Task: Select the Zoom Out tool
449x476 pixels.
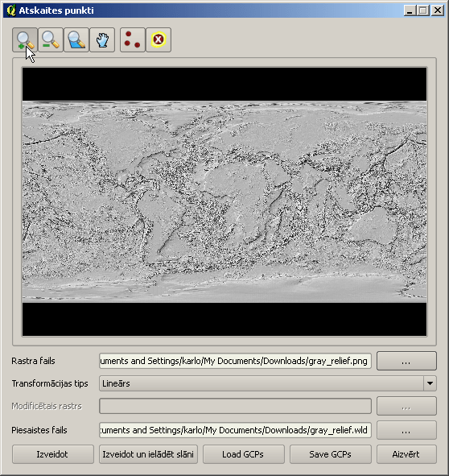Action: point(51,39)
